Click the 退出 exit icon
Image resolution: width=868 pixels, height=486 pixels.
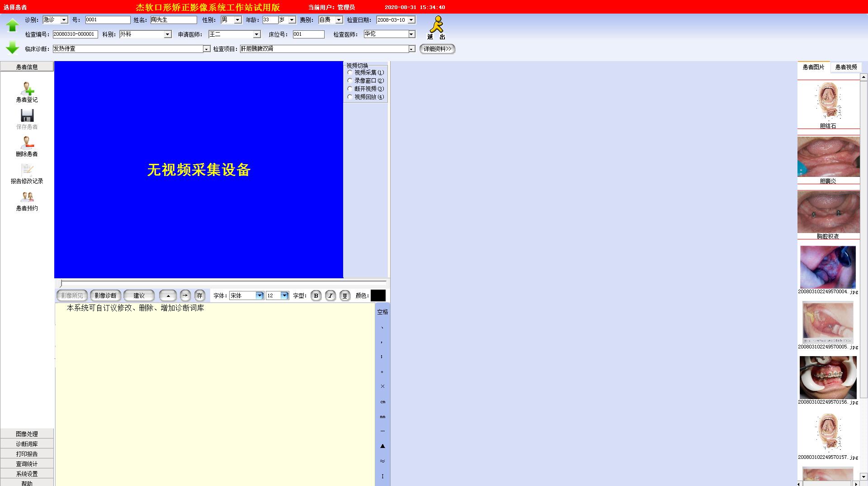pos(436,28)
